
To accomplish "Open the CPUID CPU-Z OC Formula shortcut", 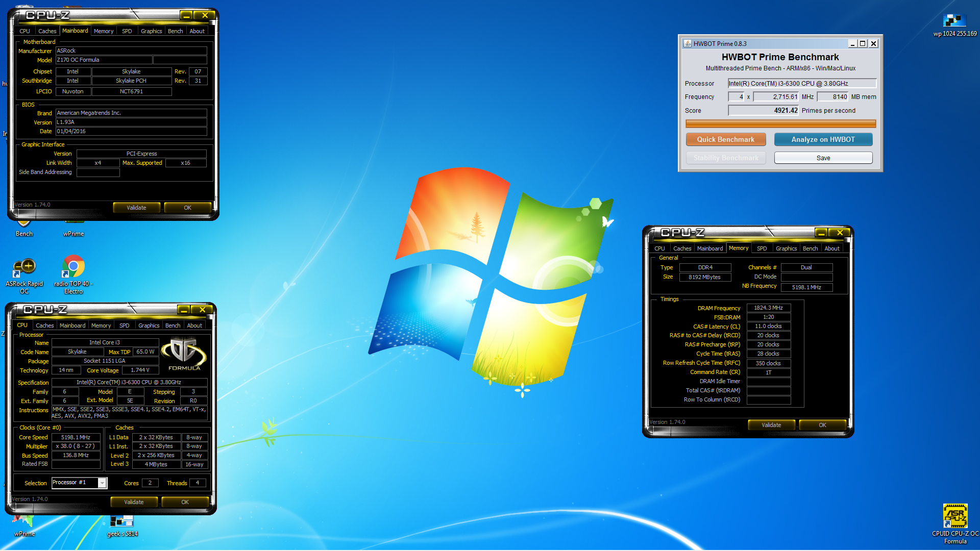I will (955, 524).
